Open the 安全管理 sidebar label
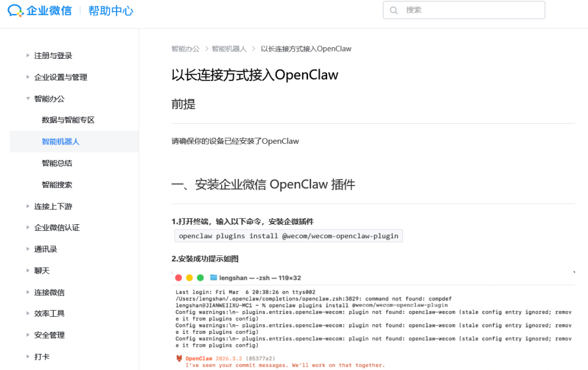The width and height of the screenshot is (588, 370). coord(49,335)
